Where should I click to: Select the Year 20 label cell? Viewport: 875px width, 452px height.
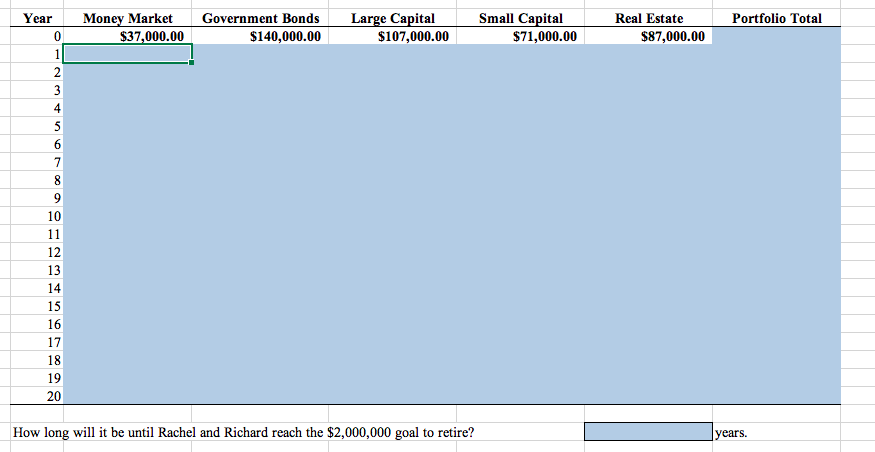[37, 396]
